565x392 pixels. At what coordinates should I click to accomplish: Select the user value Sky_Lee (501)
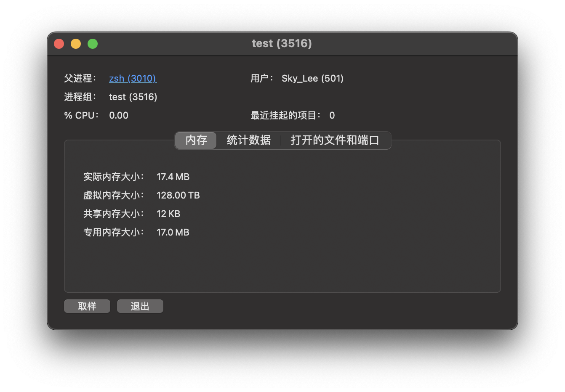(312, 79)
